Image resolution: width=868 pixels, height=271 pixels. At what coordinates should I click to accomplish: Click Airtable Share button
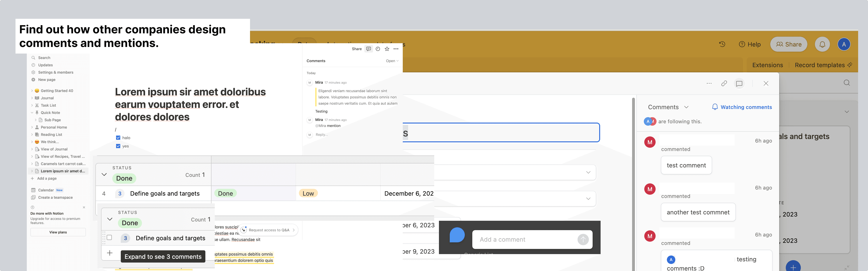click(x=789, y=44)
